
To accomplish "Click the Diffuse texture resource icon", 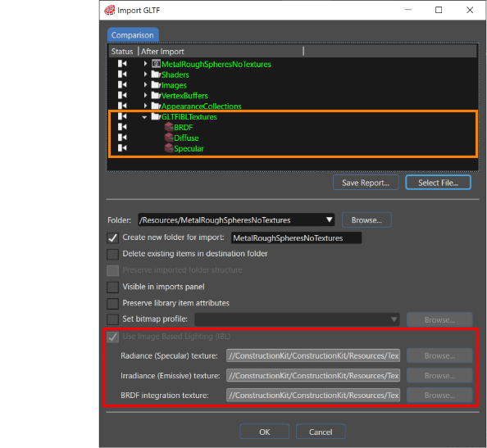I will pyautogui.click(x=169, y=138).
